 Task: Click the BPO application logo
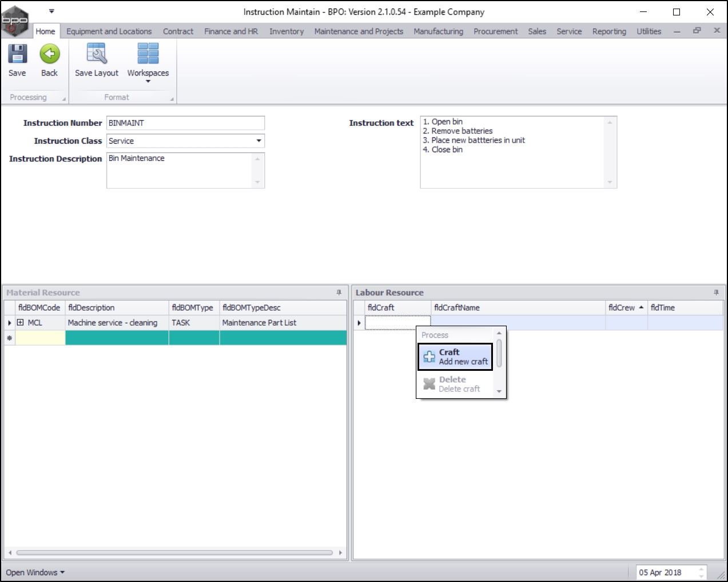[15, 22]
